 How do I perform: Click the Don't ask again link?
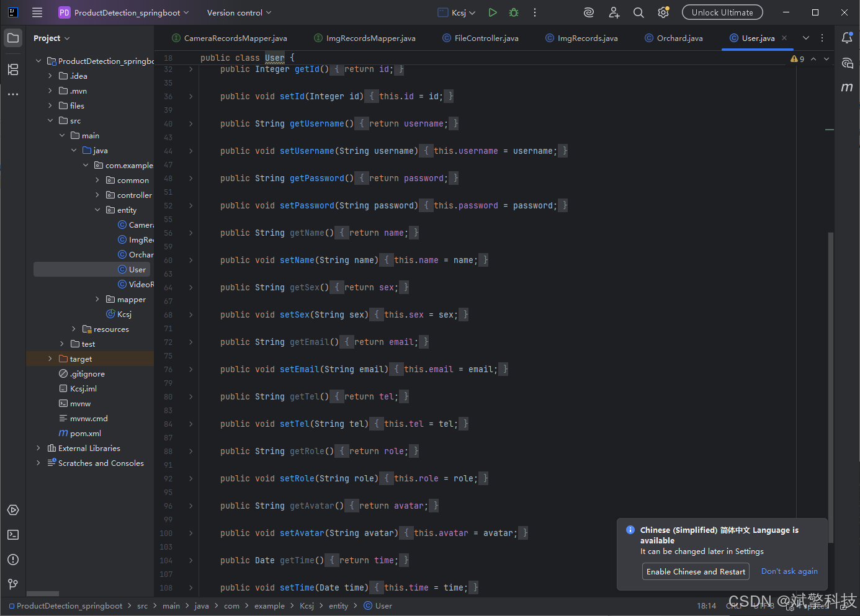(x=789, y=571)
